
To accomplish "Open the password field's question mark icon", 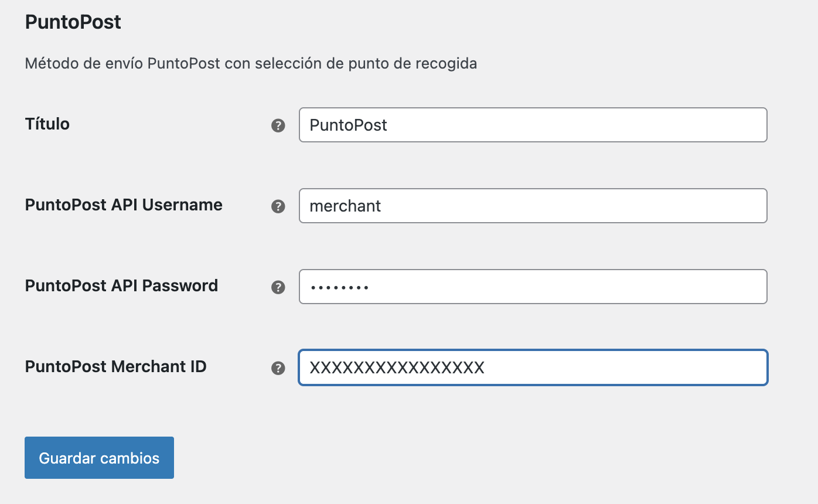I will 278,287.
